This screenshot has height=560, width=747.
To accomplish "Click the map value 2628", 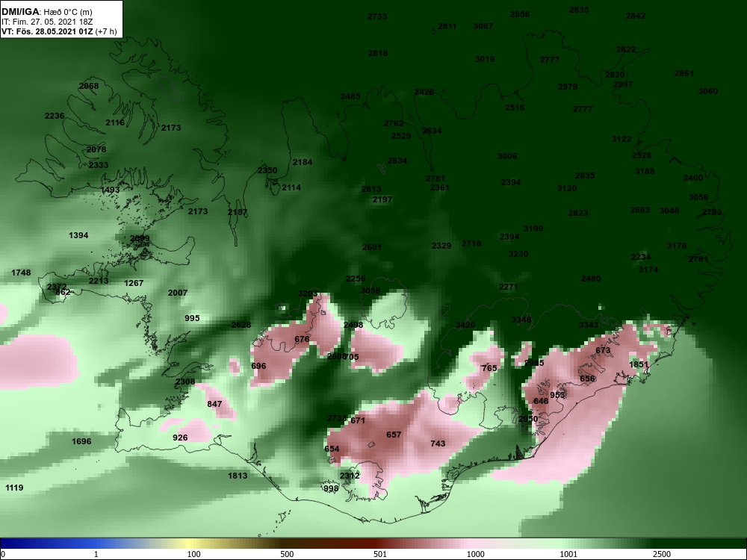I will click(x=241, y=326).
